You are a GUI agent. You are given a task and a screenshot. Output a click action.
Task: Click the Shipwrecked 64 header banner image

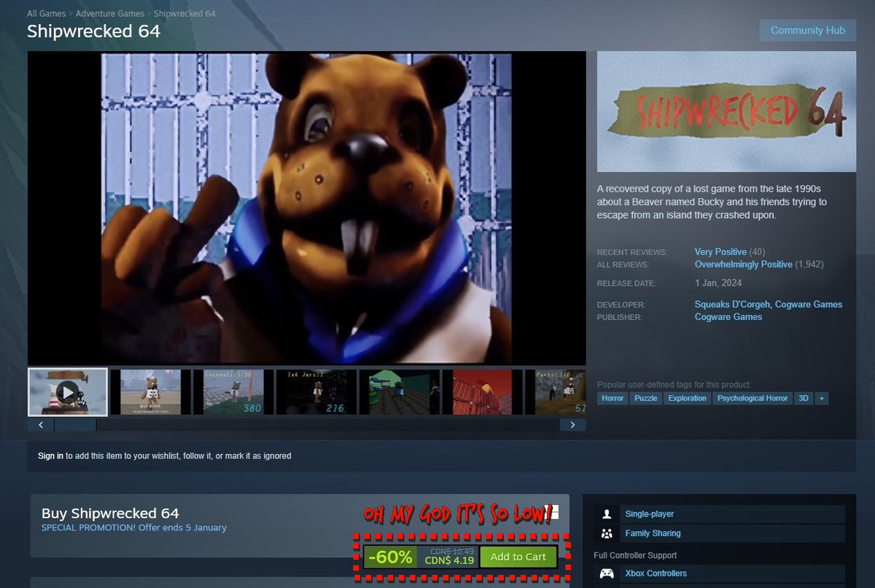pos(727,111)
